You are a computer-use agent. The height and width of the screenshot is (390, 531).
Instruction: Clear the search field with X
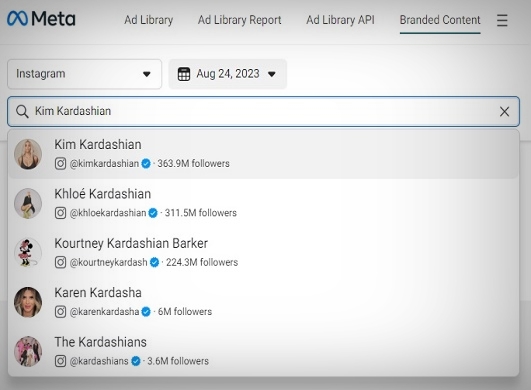[504, 111]
